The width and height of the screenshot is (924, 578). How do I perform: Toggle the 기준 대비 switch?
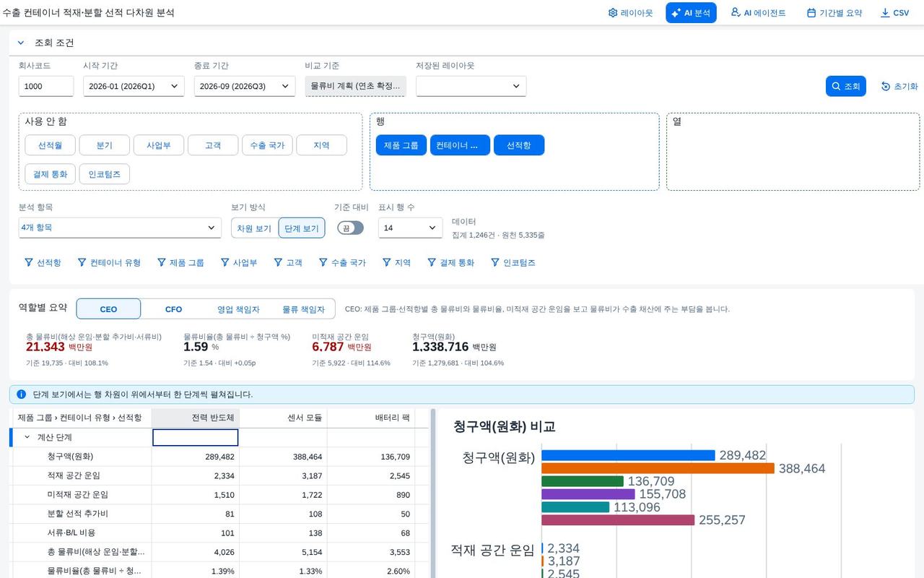pyautogui.click(x=350, y=228)
